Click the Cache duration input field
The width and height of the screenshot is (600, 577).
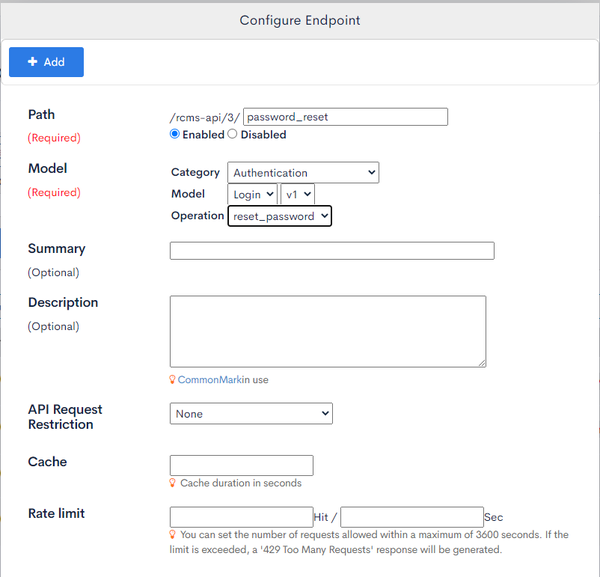(x=241, y=465)
